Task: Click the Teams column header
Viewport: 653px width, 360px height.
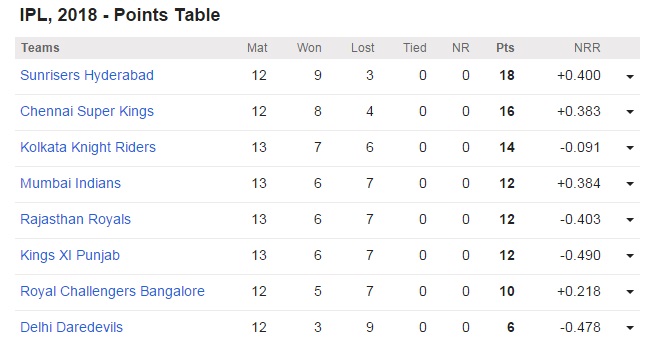Action: click(x=40, y=48)
